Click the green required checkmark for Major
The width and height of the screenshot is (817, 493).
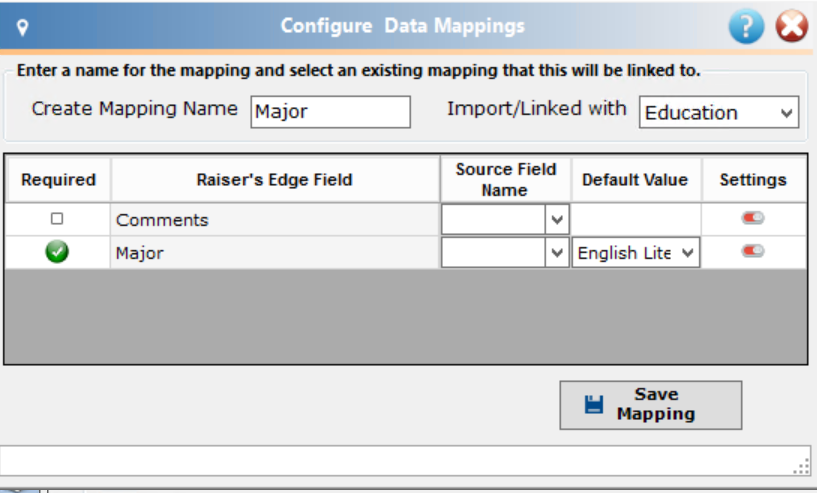[x=57, y=252]
